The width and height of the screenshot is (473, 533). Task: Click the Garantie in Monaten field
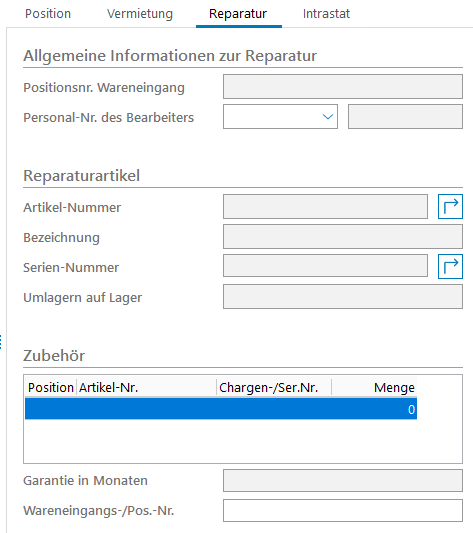tap(343, 480)
